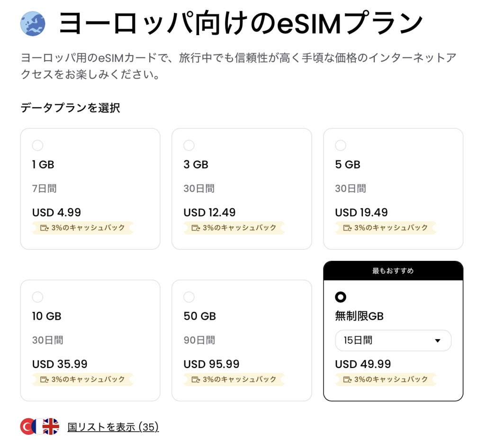Select the 3 GB plan radio button

tap(189, 145)
